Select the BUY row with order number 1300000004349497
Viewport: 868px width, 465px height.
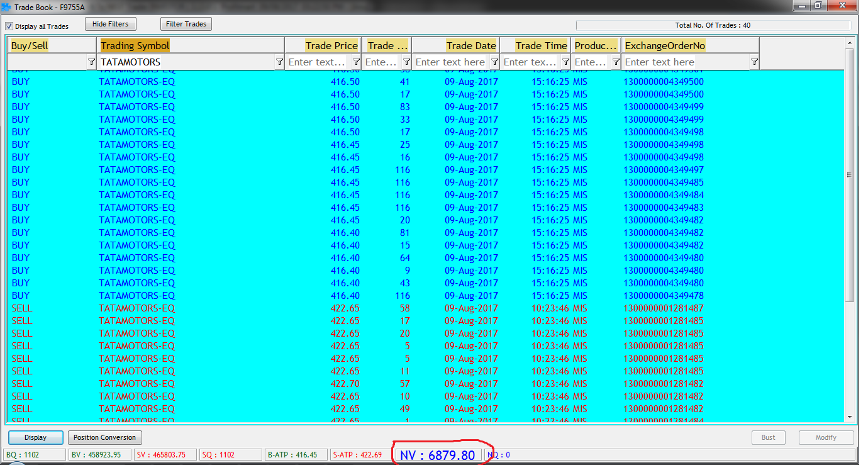pyautogui.click(x=425, y=170)
